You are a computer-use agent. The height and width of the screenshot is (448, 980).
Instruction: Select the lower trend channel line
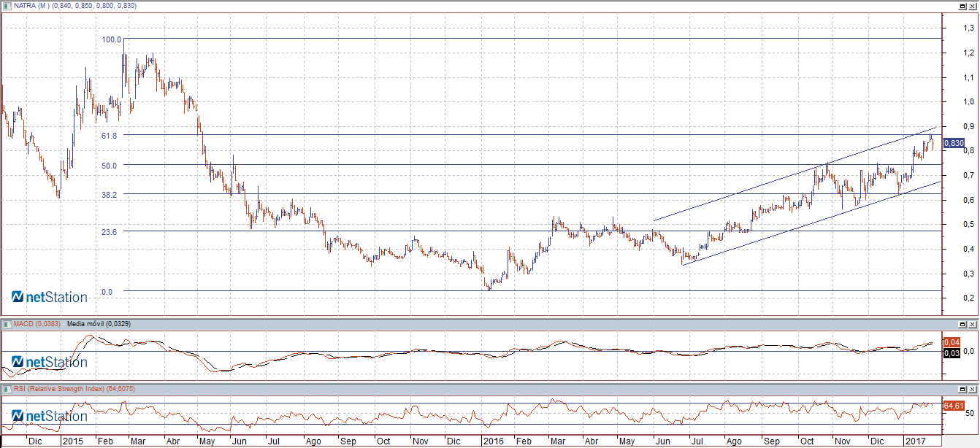click(811, 223)
